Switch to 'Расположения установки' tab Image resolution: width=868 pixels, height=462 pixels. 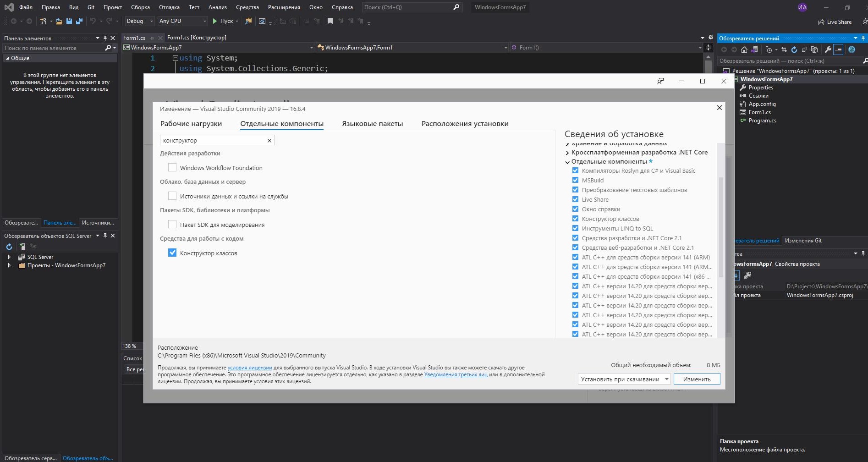point(465,124)
